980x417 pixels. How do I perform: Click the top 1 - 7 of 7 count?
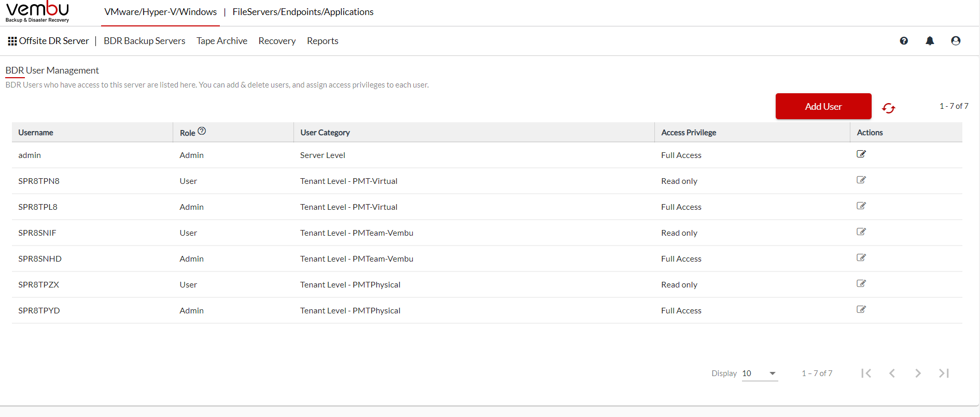click(x=954, y=106)
